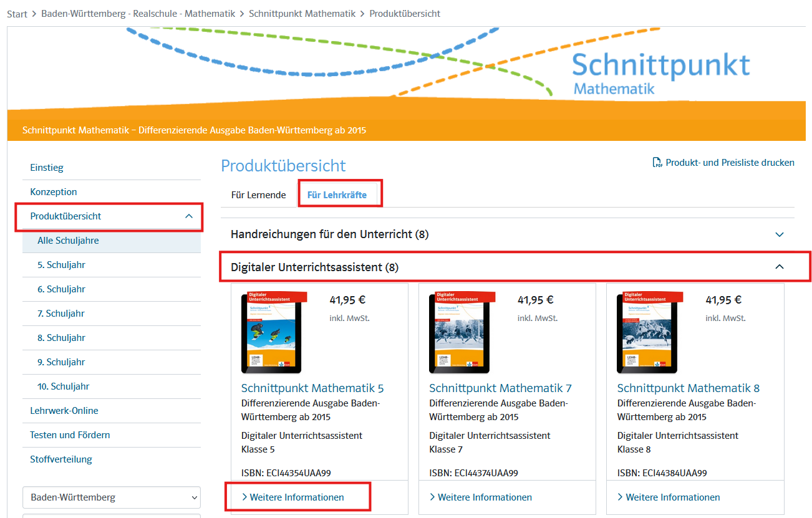Screen dimensions: 812x518
Task: Select 9. Schuljahr in sidebar
Action: (x=61, y=362)
